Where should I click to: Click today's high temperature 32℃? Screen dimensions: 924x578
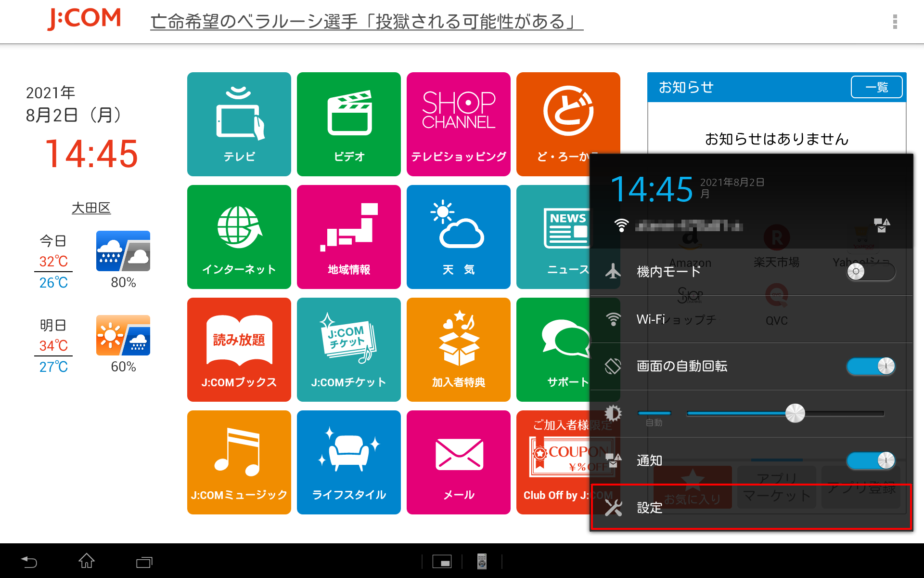[53, 261]
